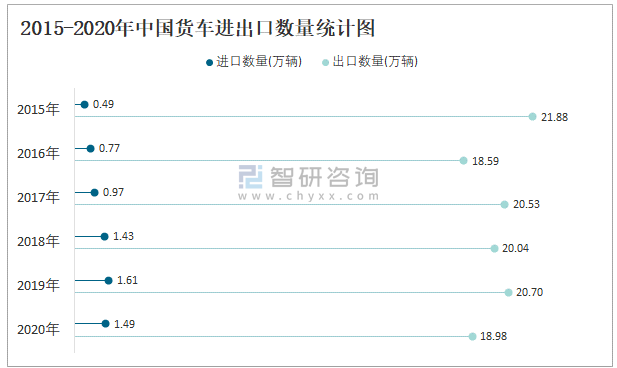Click the 2015 export dot labeled 21.88

(x=532, y=117)
